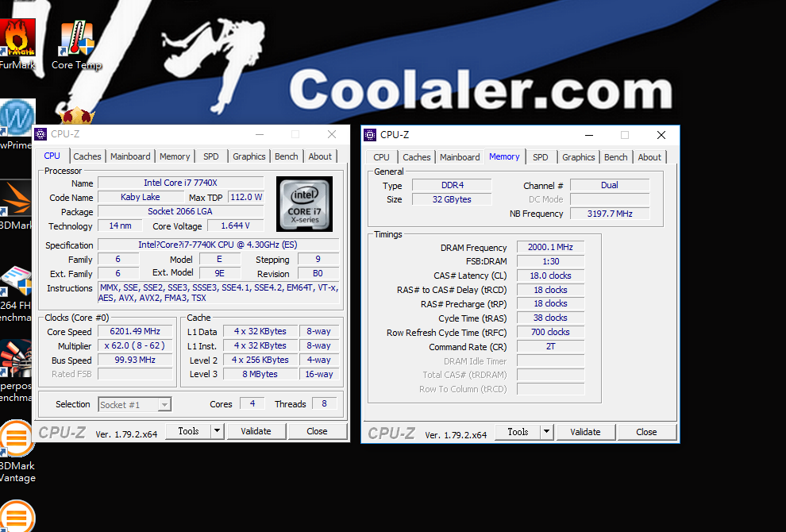Screen dimensions: 786x532
Task: Click the CPU-Z title bar icon in the CPU-tab window
Action: click(x=40, y=134)
